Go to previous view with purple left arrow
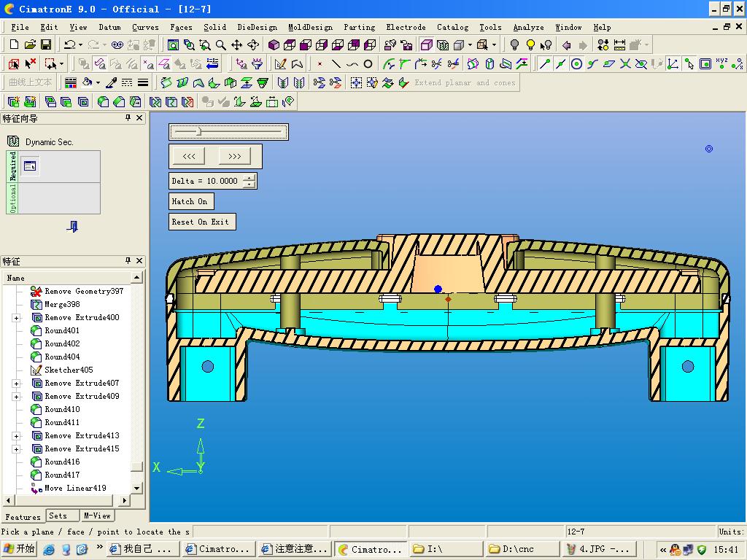 coord(566,44)
